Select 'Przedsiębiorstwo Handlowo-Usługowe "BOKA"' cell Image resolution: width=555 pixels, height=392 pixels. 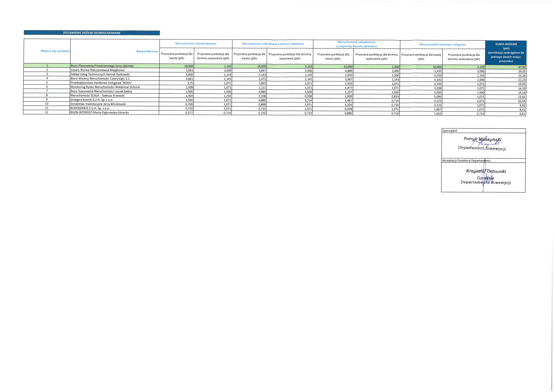coord(115,83)
